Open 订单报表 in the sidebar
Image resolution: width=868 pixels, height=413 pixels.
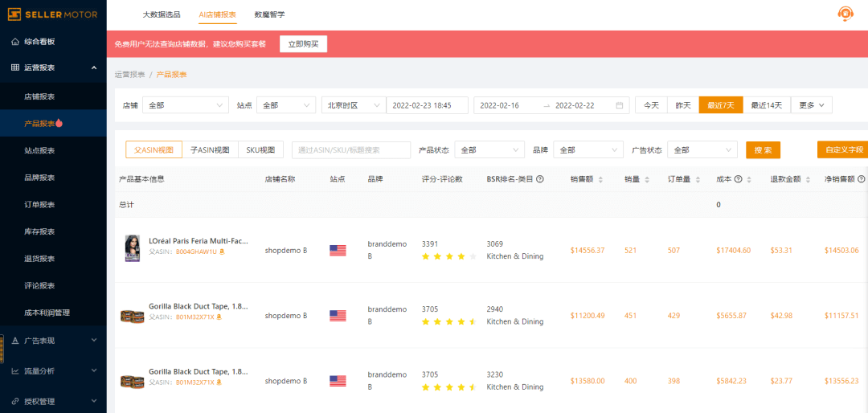(39, 205)
